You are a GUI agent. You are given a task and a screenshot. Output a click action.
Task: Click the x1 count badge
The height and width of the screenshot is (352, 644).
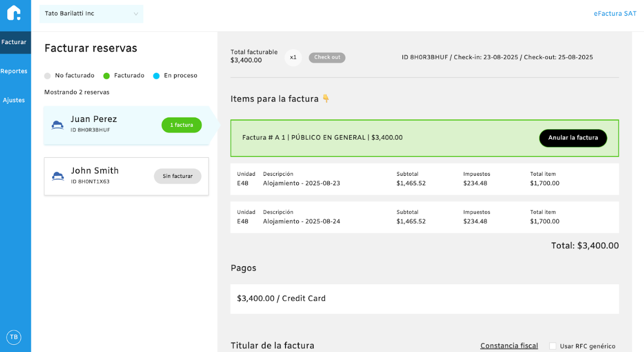(293, 58)
